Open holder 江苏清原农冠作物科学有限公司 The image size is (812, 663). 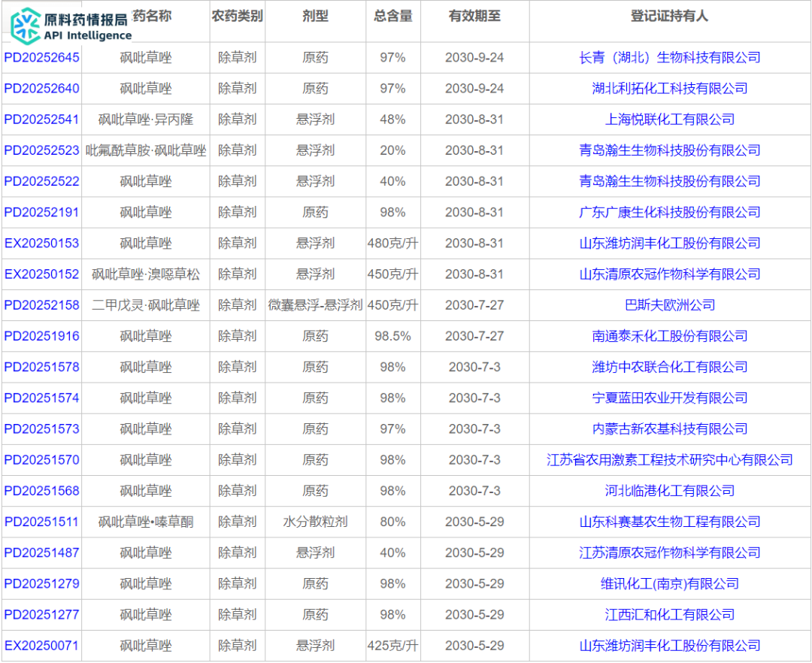(x=670, y=552)
